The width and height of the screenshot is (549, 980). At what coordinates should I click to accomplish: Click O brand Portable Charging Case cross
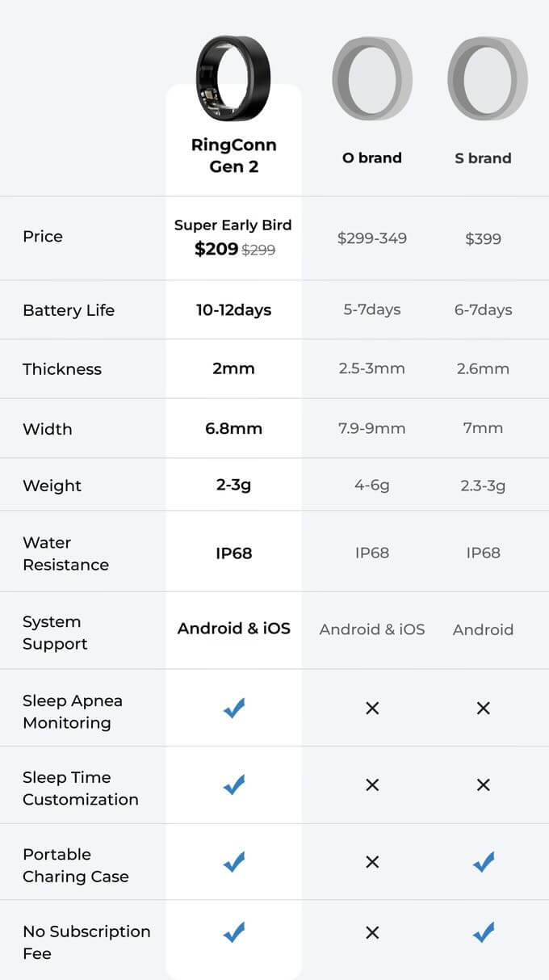[372, 862]
